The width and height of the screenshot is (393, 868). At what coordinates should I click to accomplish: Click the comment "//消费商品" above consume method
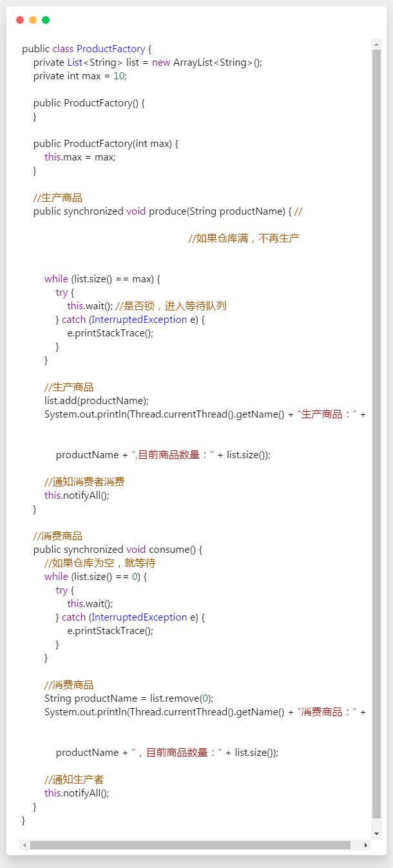pyautogui.click(x=58, y=536)
